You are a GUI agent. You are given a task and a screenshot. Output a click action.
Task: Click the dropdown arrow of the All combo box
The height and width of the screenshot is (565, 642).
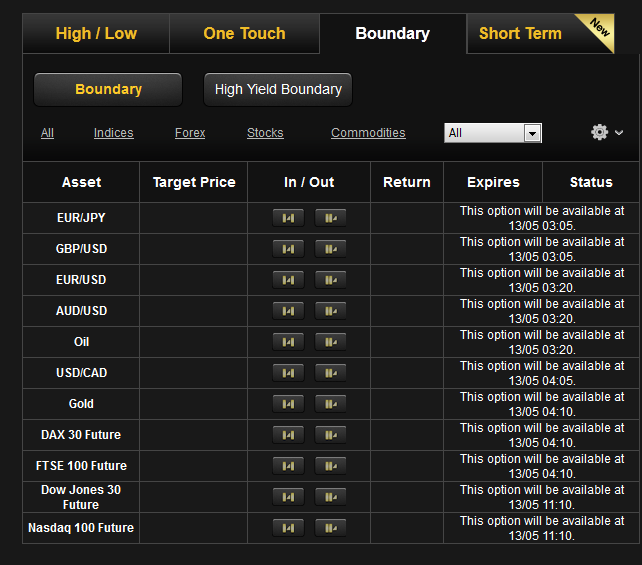pyautogui.click(x=532, y=133)
